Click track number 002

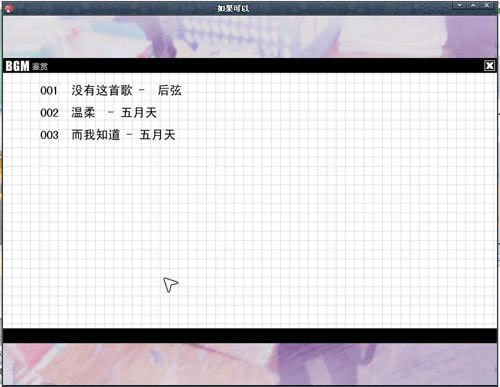pyautogui.click(x=49, y=113)
